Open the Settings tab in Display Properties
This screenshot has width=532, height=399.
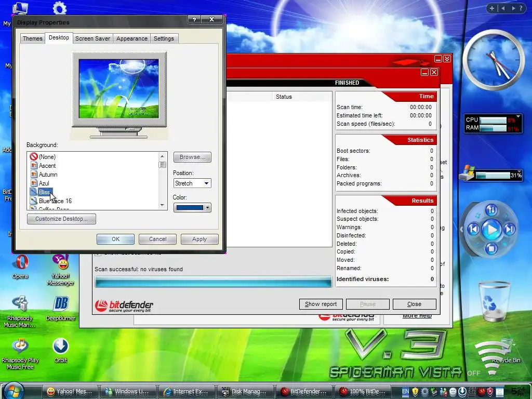164,38
